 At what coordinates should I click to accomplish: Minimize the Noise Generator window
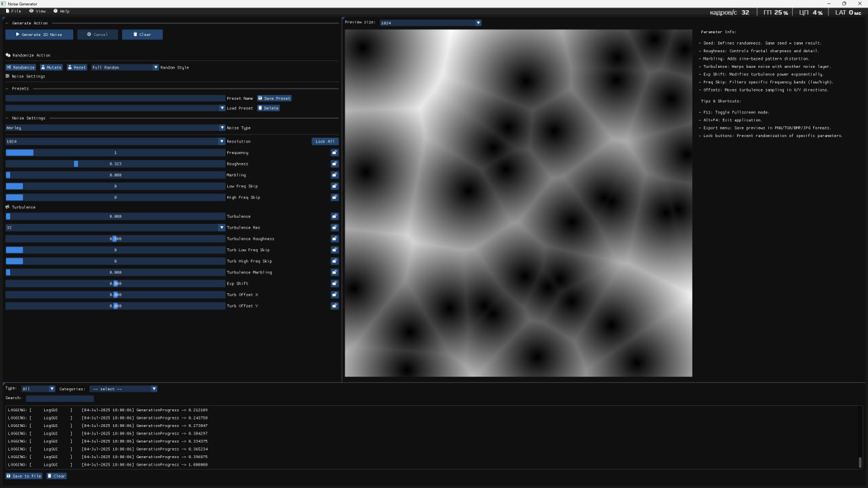[x=829, y=3]
